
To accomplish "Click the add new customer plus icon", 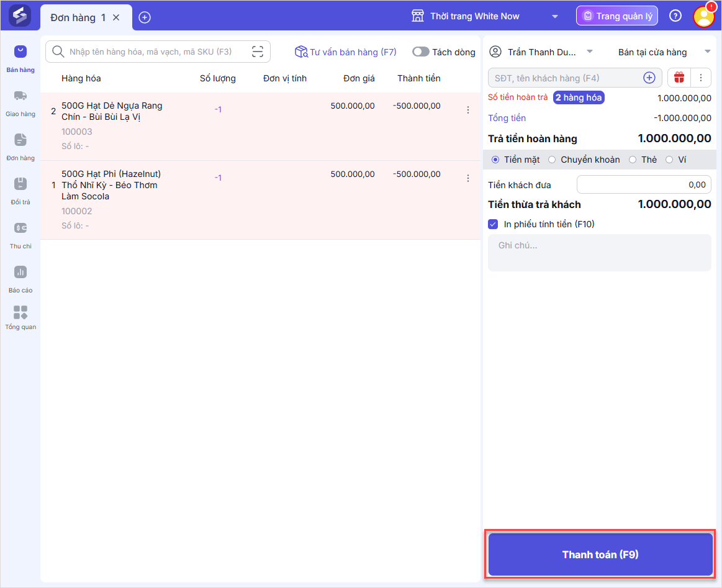I will point(649,78).
